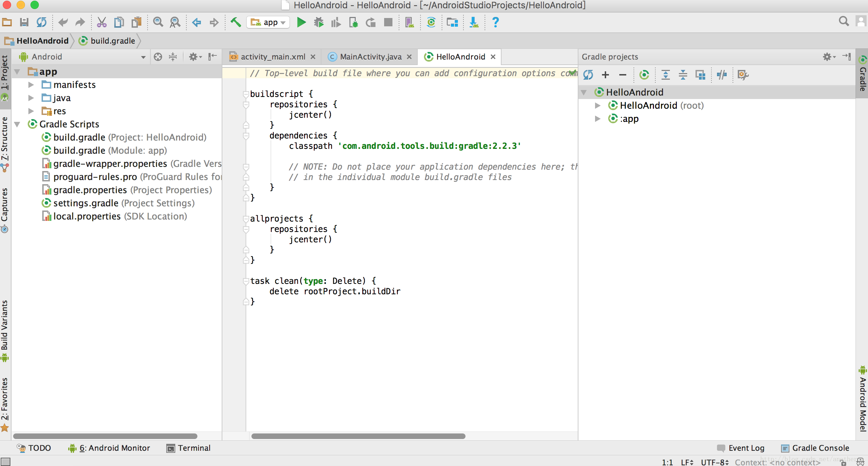Expand the java folder
This screenshot has width=868, height=466.
pos(31,98)
